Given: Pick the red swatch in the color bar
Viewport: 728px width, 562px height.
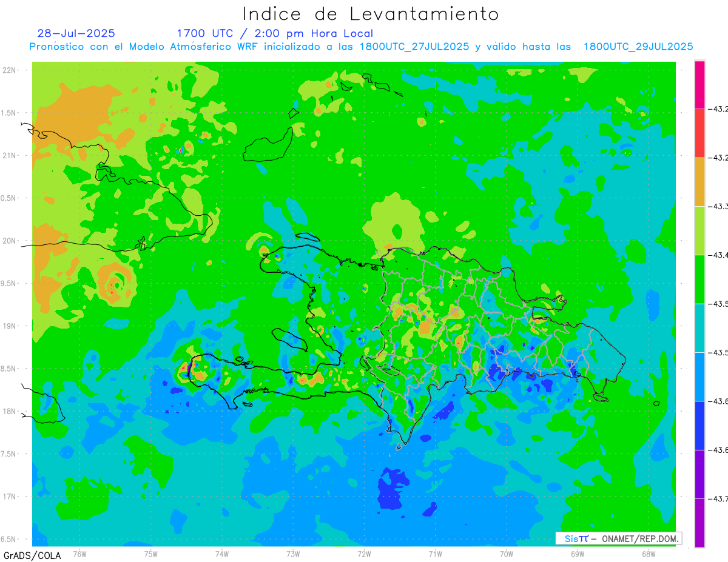Looking at the screenshot, I should (x=699, y=133).
